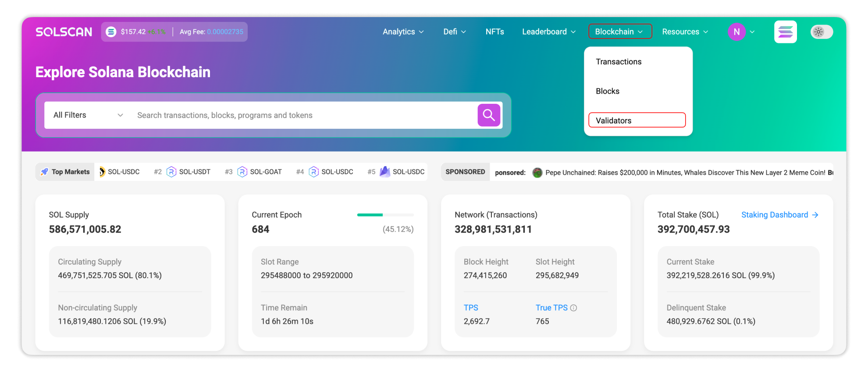Click the rocket icon beside Top Markets
The image size is (868, 372).
pos(44,172)
